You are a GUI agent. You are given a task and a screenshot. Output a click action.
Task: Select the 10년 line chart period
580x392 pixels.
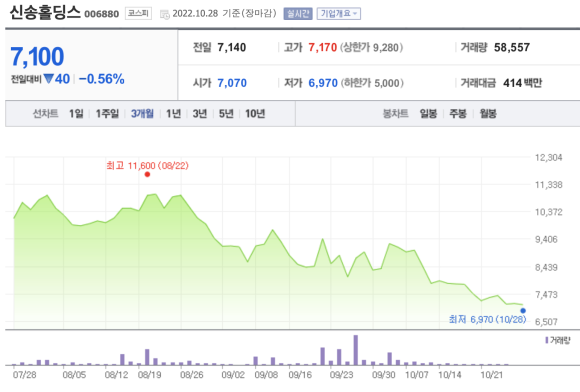[255, 114]
